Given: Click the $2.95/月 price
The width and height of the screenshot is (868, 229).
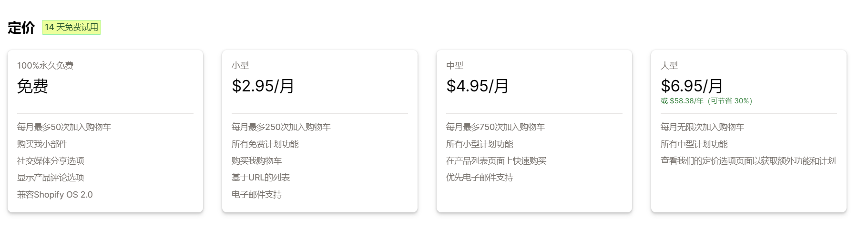Looking at the screenshot, I should tap(263, 86).
